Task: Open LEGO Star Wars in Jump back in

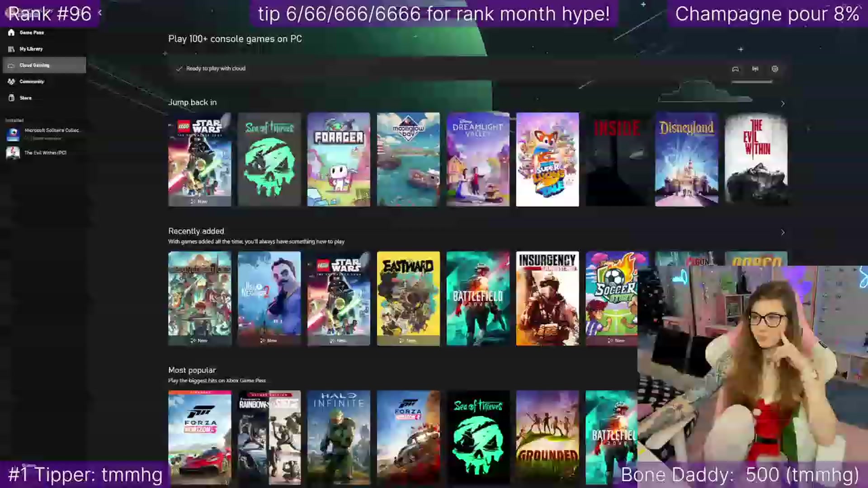Action: (x=200, y=160)
